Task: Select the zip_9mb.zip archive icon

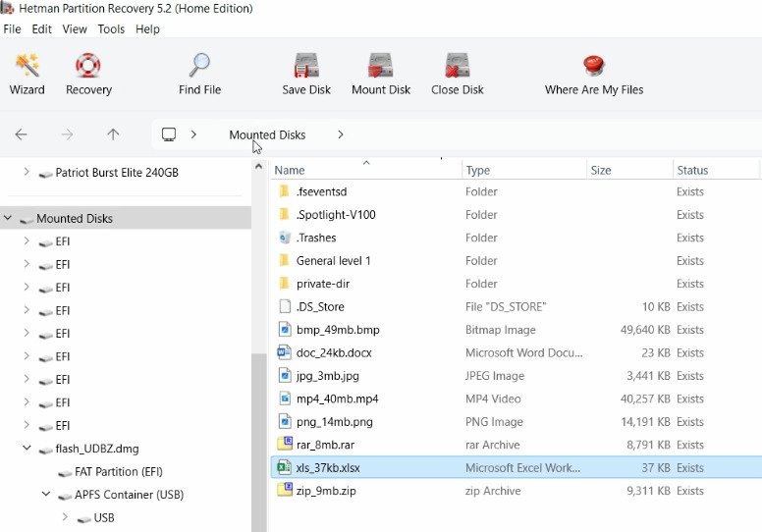Action: 285,490
